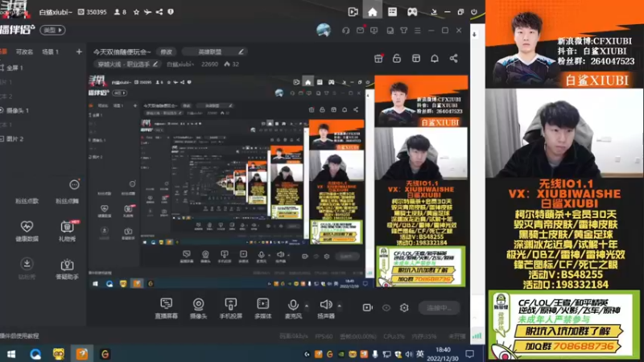The image size is (644, 362).
Task: Click the share icon next to the airplane
Action: pos(159,12)
